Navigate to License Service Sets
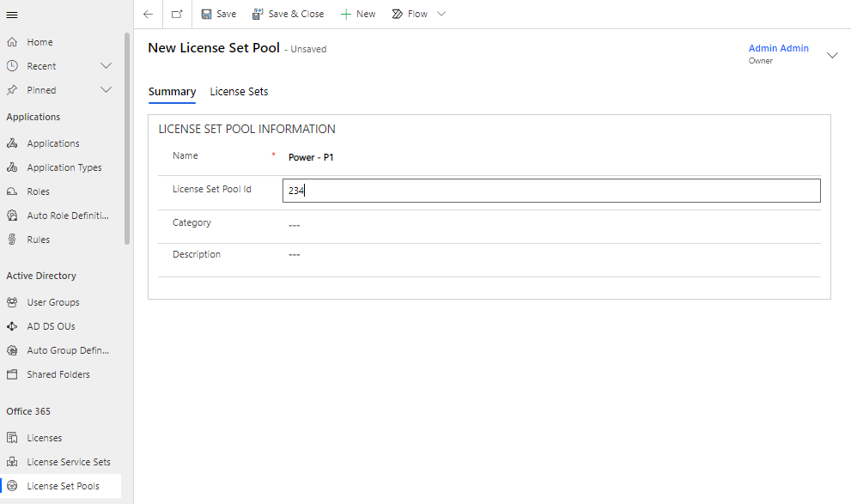The height and width of the screenshot is (504, 851). click(69, 462)
